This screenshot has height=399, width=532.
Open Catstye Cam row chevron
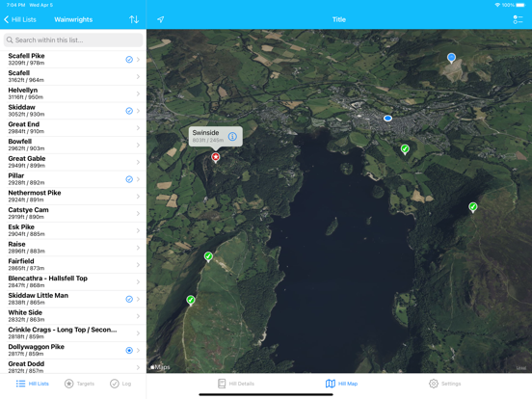pos(138,213)
